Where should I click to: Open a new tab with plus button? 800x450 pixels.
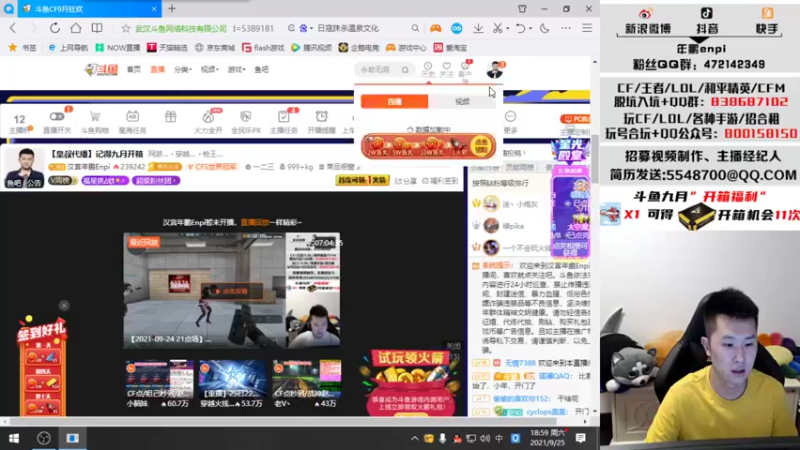pyautogui.click(x=172, y=9)
